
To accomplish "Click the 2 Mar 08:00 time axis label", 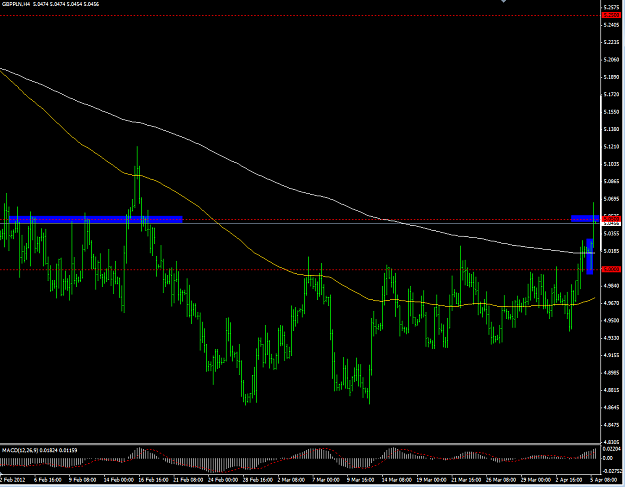I will (292, 480).
